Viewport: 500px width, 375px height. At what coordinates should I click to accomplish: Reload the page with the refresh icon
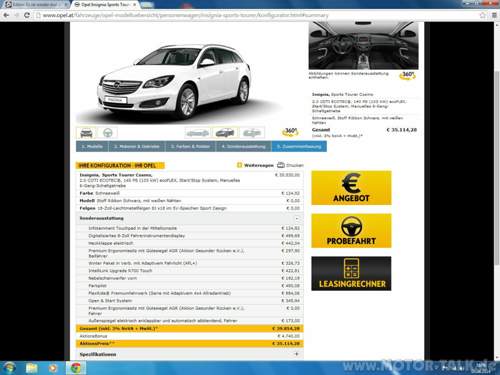[27, 15]
